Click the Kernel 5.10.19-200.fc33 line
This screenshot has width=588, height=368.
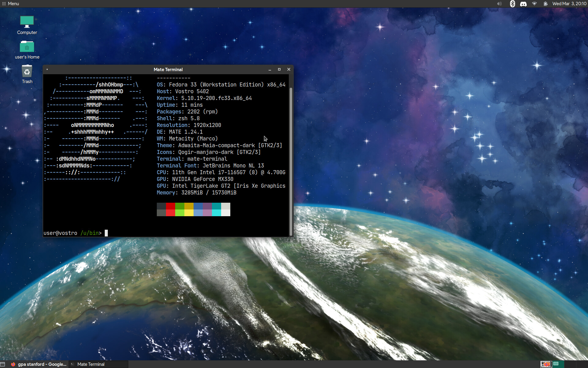click(204, 98)
